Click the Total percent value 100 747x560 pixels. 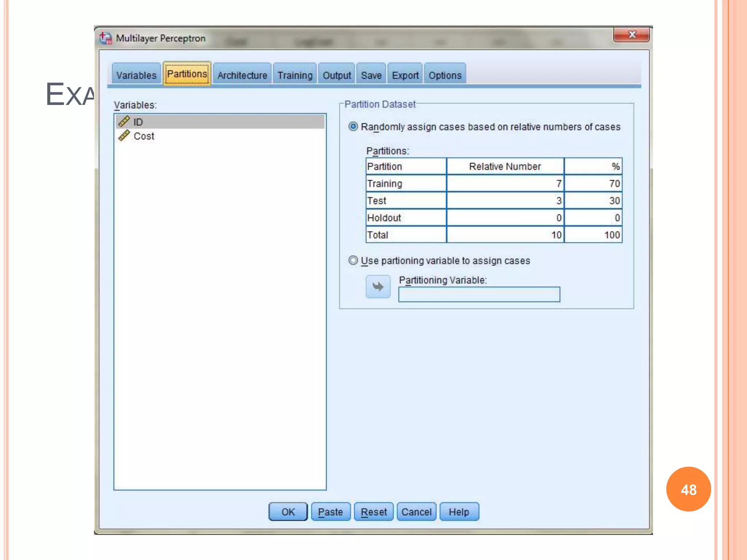point(593,235)
